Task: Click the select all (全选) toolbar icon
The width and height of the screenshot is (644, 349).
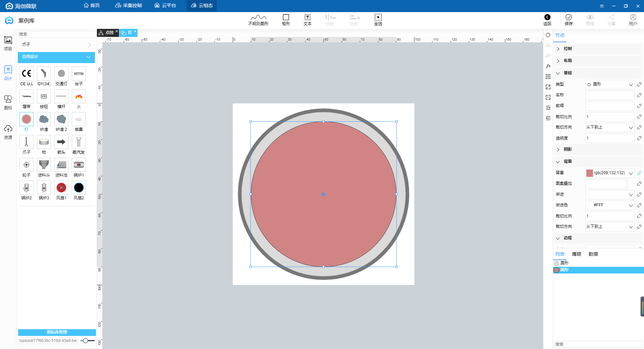Action: point(378,20)
